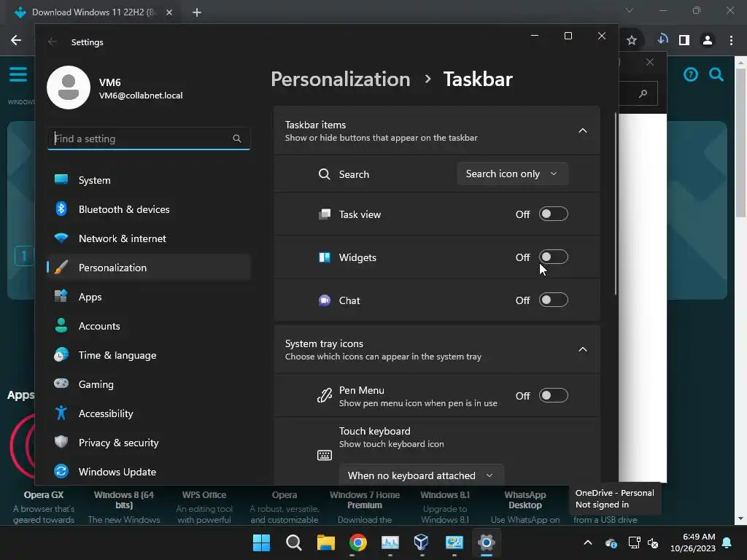This screenshot has width=747, height=560.
Task: Click OneDrive cloud icon in tray
Action: pyautogui.click(x=611, y=542)
